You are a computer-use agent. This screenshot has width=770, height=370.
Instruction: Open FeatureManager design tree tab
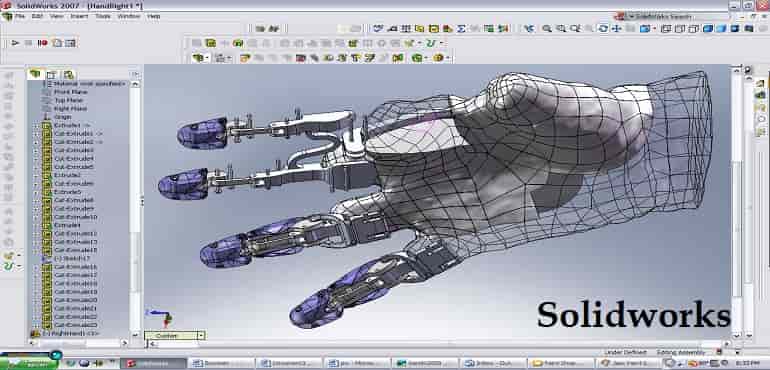(35, 74)
